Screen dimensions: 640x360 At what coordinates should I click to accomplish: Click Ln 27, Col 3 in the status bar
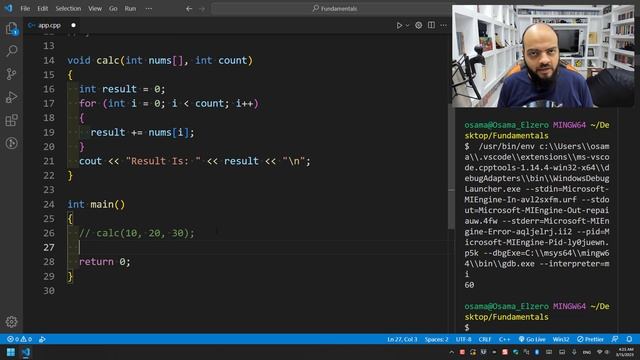tap(402, 339)
